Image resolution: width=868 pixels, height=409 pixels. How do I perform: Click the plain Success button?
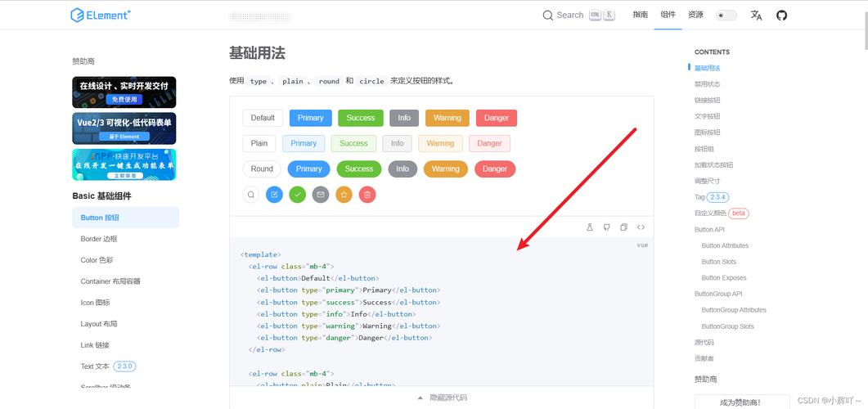353,143
